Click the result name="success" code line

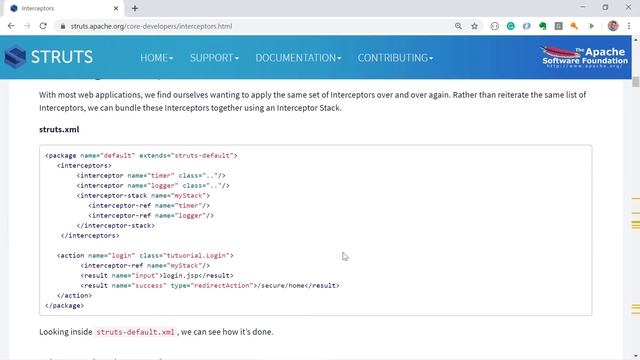tap(210, 286)
